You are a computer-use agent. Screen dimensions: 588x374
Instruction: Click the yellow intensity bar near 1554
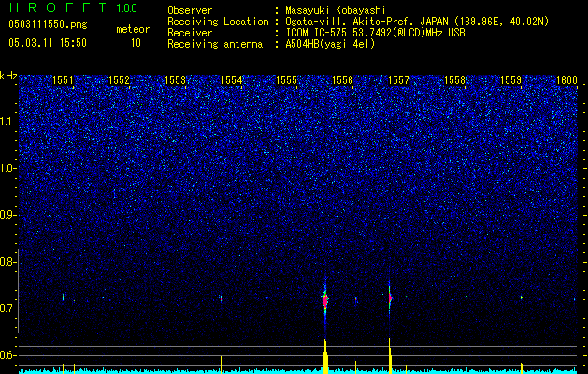222,365
